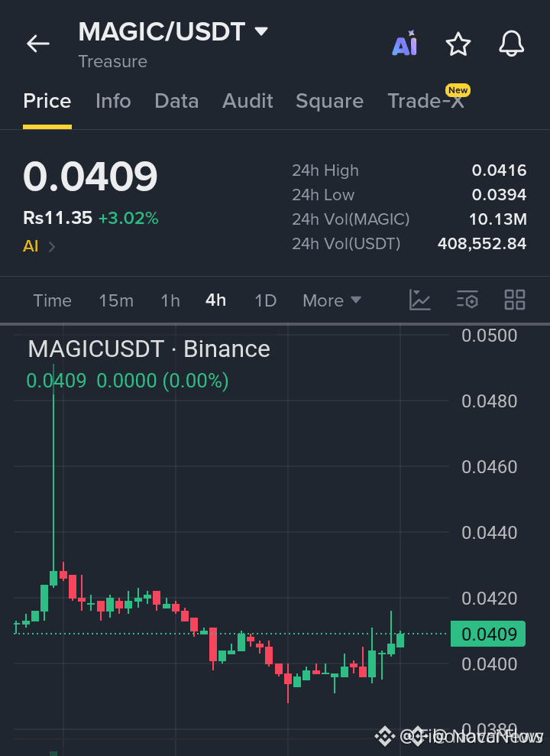Open the Data tab

[x=176, y=101]
